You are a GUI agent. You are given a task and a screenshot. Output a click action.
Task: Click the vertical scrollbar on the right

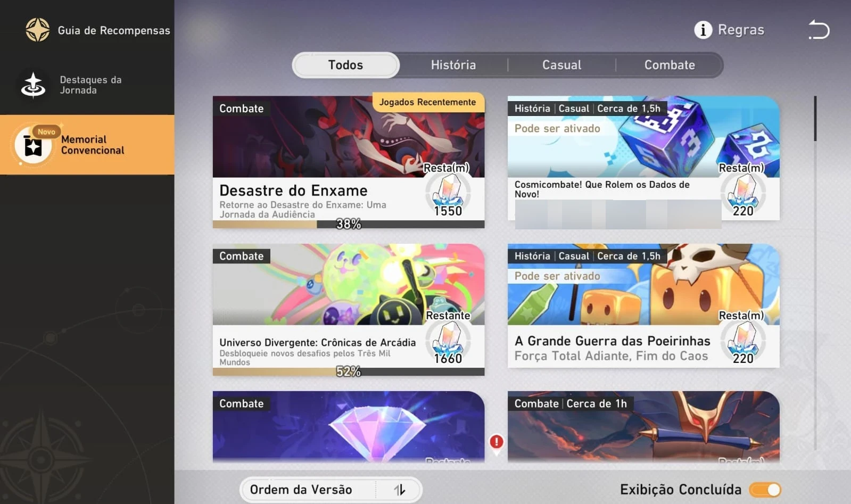(x=815, y=118)
